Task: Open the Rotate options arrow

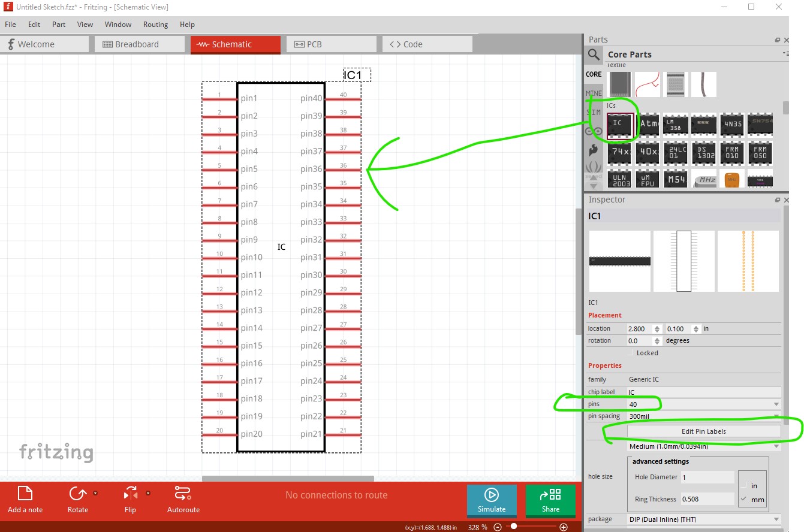Action: click(95, 494)
